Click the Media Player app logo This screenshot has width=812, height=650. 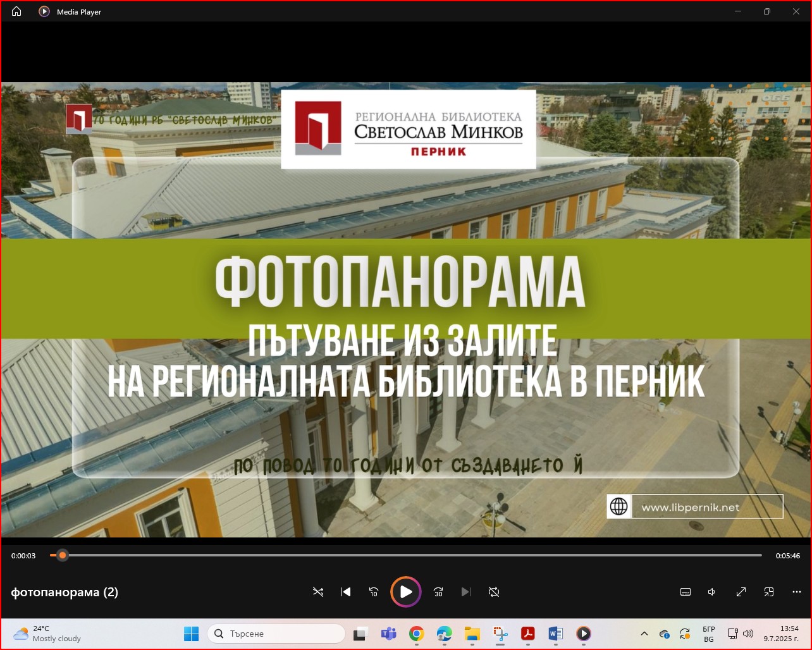coord(44,11)
